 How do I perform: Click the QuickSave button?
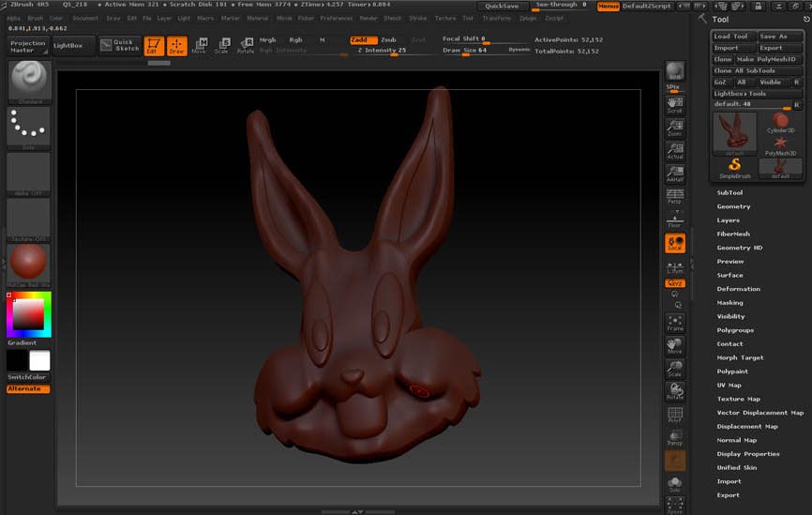tap(502, 7)
